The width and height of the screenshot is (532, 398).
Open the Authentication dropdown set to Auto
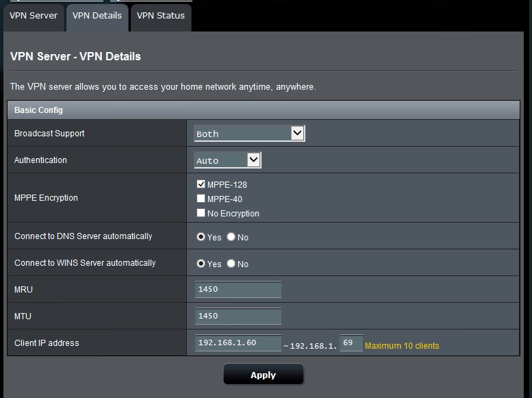(227, 160)
